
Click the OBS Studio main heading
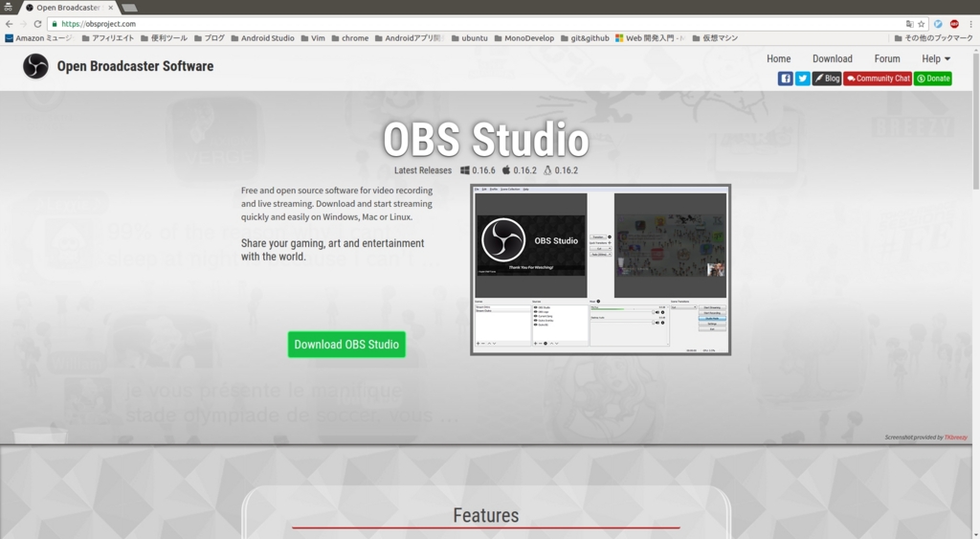tap(485, 139)
